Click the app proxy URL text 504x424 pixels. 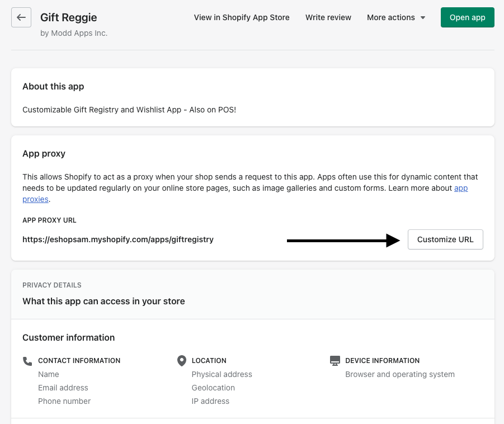(118, 239)
